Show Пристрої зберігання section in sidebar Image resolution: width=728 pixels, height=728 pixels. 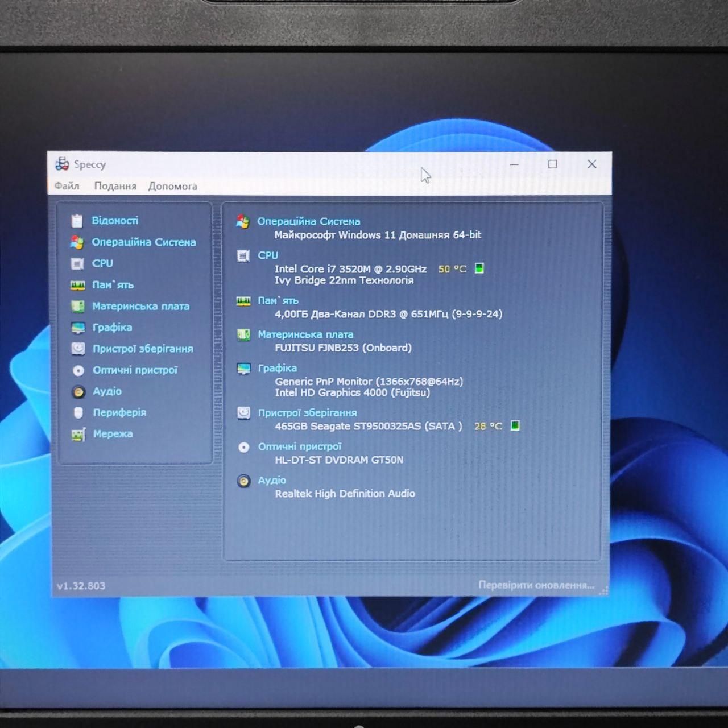[143, 349]
